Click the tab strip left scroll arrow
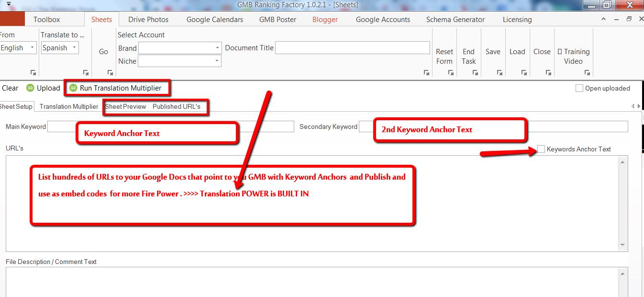The width and height of the screenshot is (644, 297). pos(633,106)
